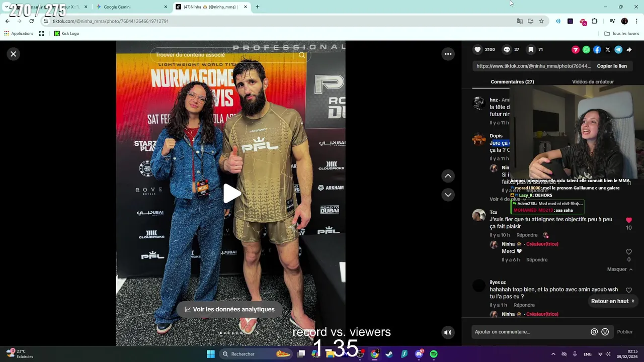This screenshot has width=644, height=362.
Task: Like the post with heart icon
Action: point(477,49)
